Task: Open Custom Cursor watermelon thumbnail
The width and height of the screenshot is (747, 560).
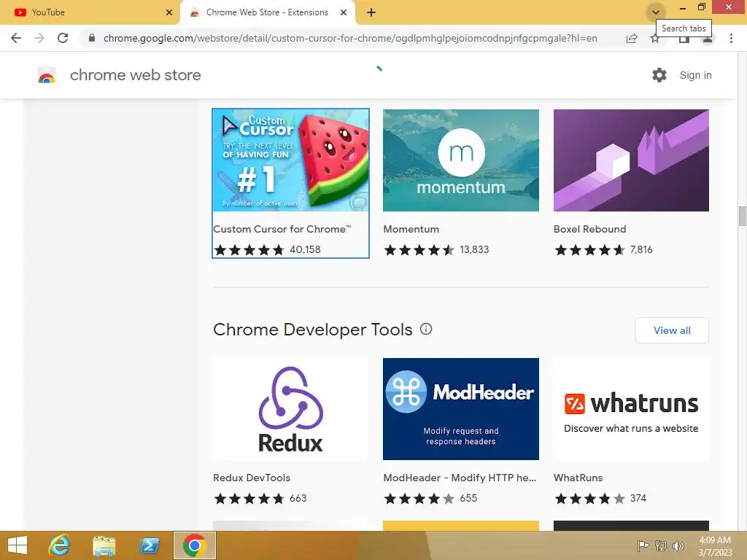Action: click(290, 160)
